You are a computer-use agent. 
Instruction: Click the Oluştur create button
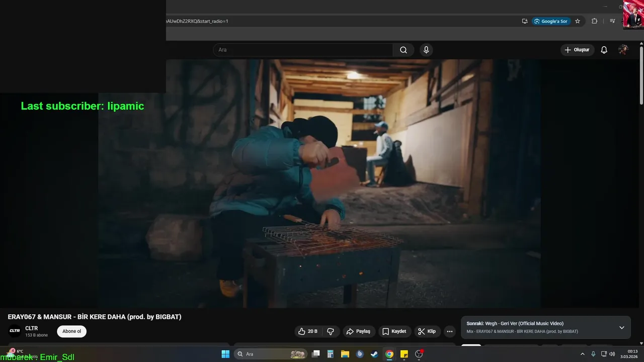click(578, 50)
